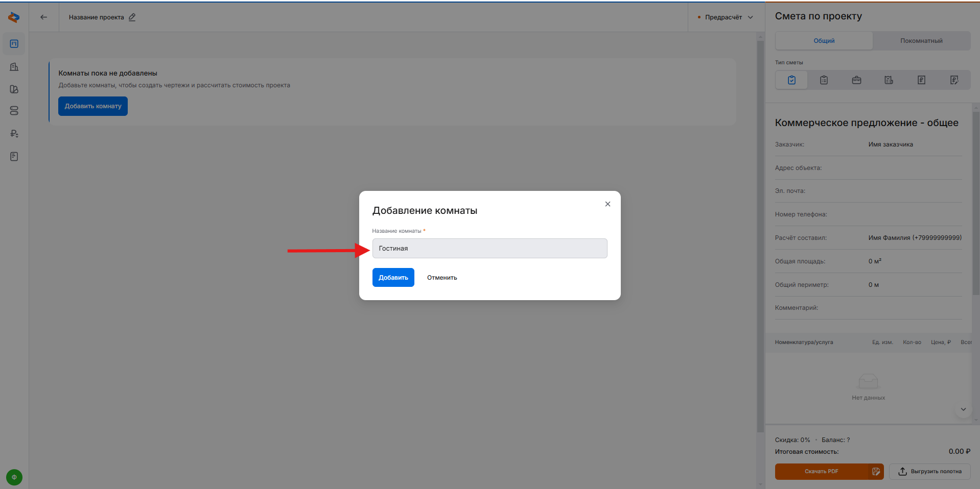The height and width of the screenshot is (489, 980).
Task: Click the Название комнаты input field
Action: pos(489,249)
